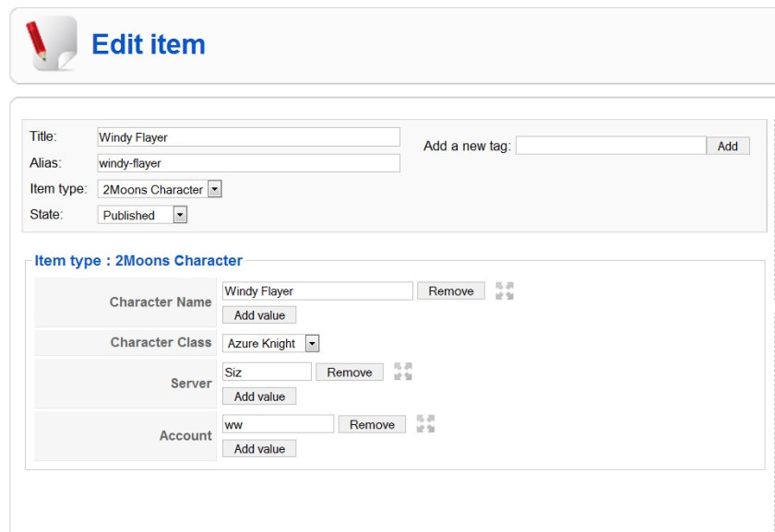Click the move handle beside Server field

[x=402, y=372]
